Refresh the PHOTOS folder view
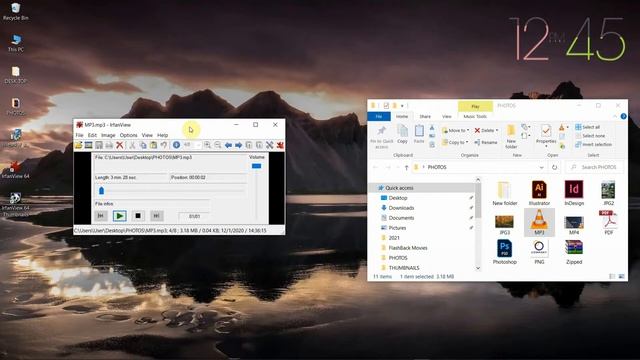This screenshot has height=360, width=640. click(554, 167)
